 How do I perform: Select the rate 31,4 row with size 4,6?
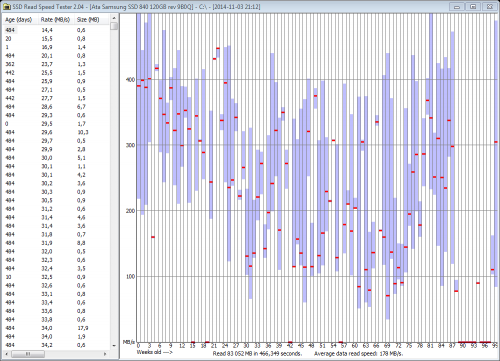click(x=56, y=217)
